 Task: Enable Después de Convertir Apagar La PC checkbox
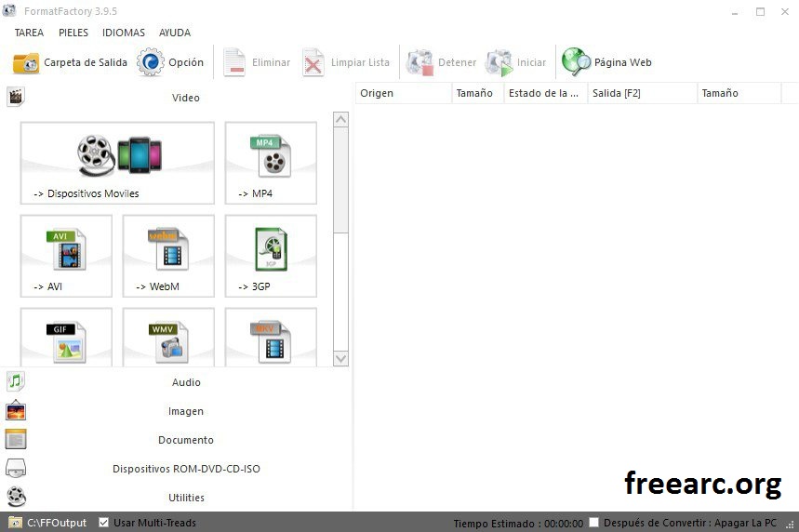coord(594,523)
